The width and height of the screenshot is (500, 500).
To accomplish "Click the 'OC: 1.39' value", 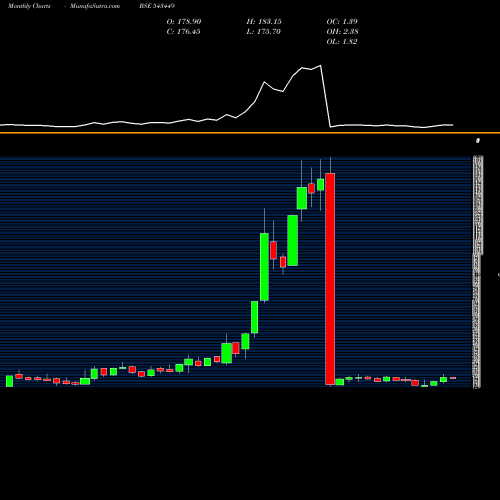I will (342, 21).
